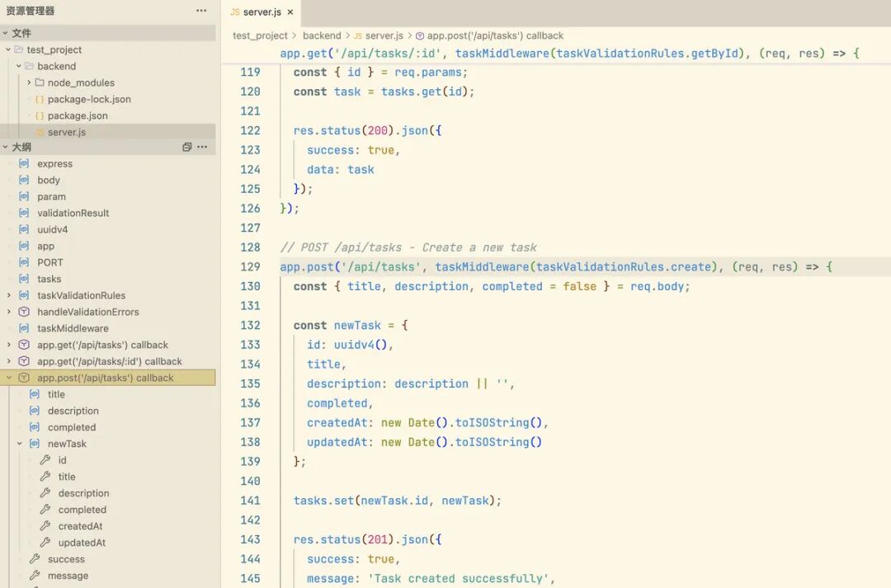Click the handleValidationErrors function symbol icon
This screenshot has width=891, height=588.
(24, 312)
